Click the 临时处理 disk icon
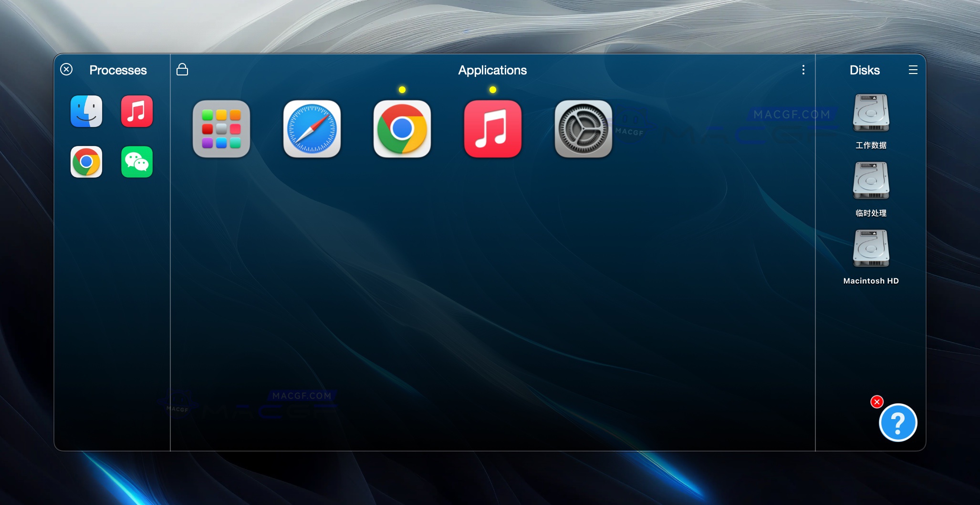Viewport: 980px width, 505px height. tap(870, 181)
